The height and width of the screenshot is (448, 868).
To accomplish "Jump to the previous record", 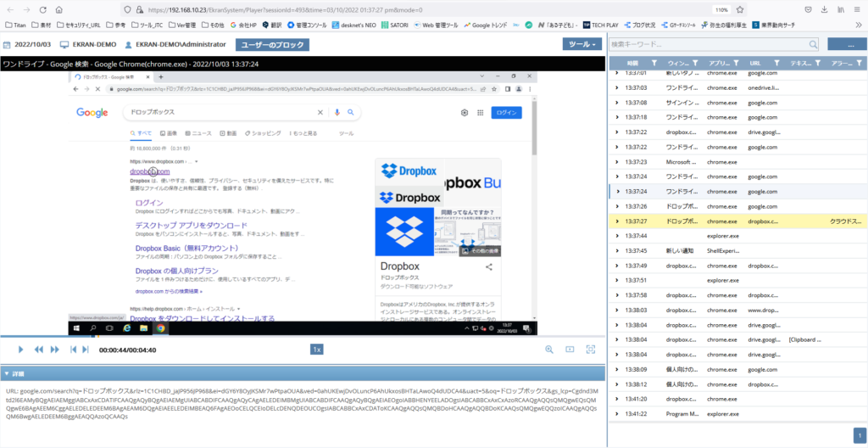I will [x=73, y=350].
